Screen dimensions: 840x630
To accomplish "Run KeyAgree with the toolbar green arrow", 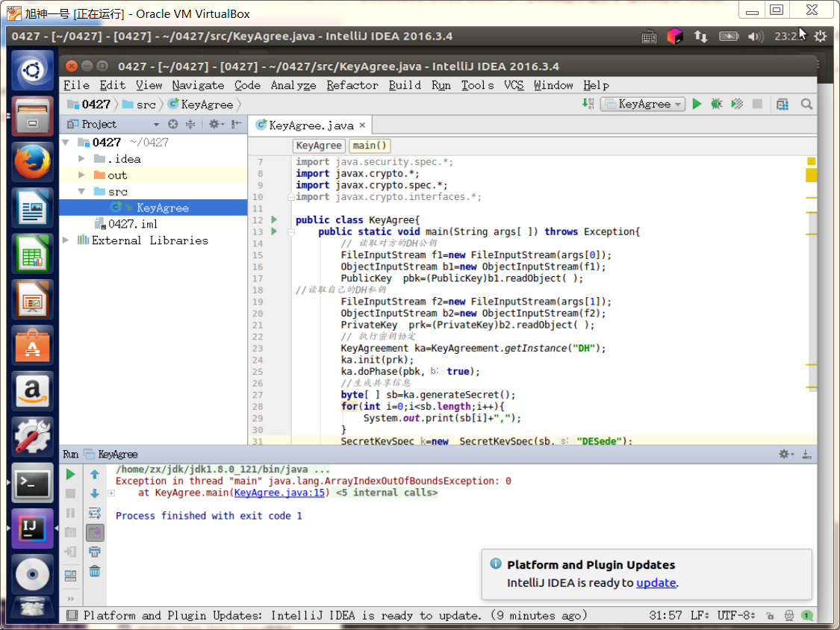I will [697, 104].
